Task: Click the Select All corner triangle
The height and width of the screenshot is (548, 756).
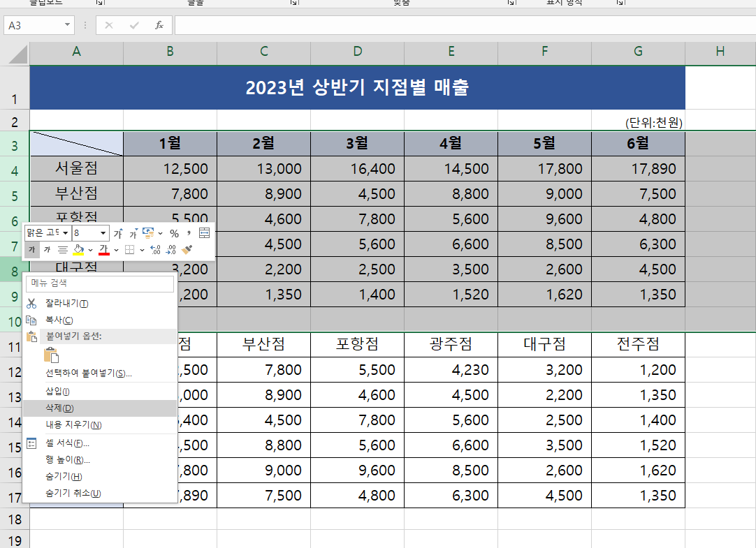Action: pos(18,54)
